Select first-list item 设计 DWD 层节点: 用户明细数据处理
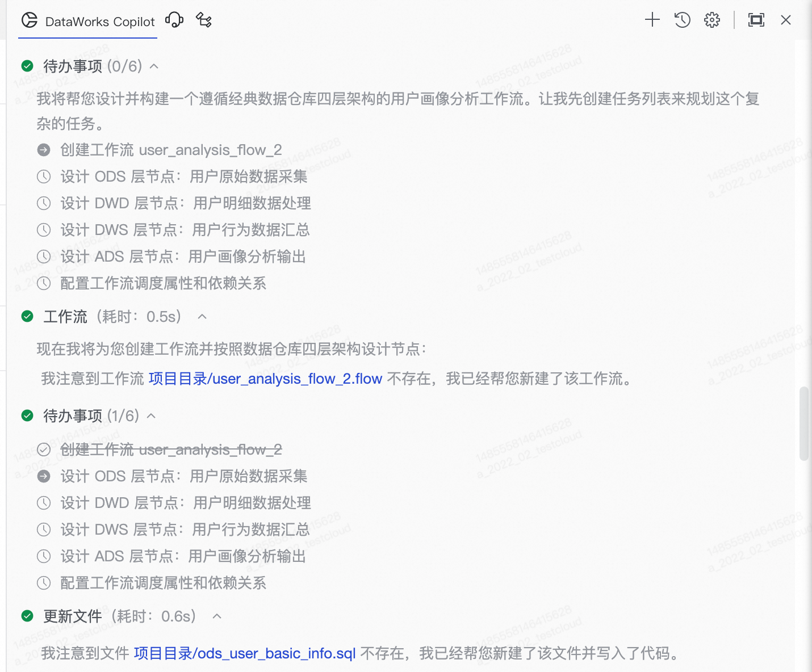The image size is (812, 672). (x=186, y=203)
